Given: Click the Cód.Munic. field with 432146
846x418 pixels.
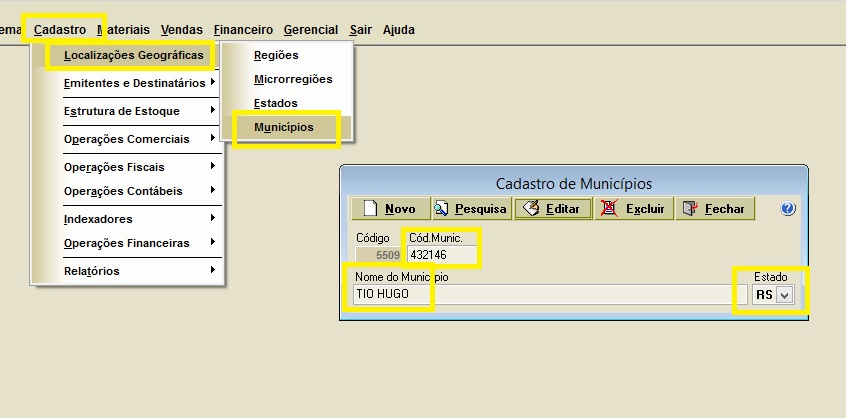Looking at the screenshot, I should (442, 255).
